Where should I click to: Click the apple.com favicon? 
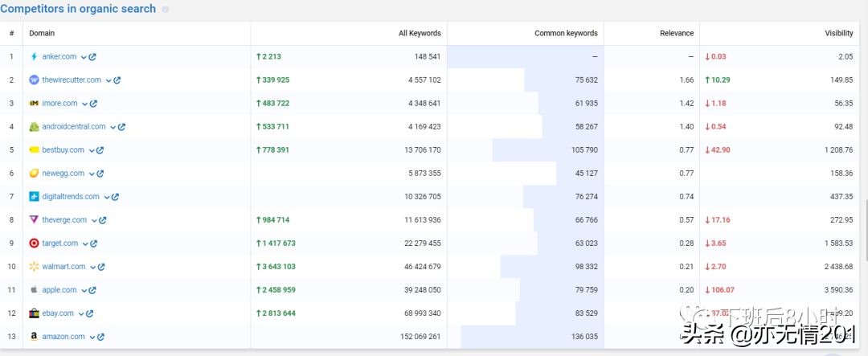coord(34,289)
